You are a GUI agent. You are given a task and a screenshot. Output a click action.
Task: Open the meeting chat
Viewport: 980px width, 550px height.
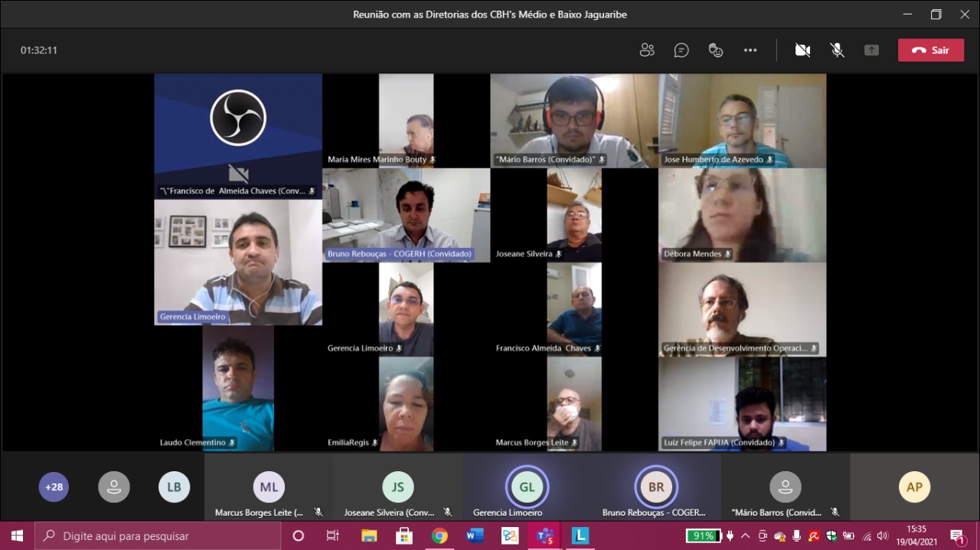[681, 50]
